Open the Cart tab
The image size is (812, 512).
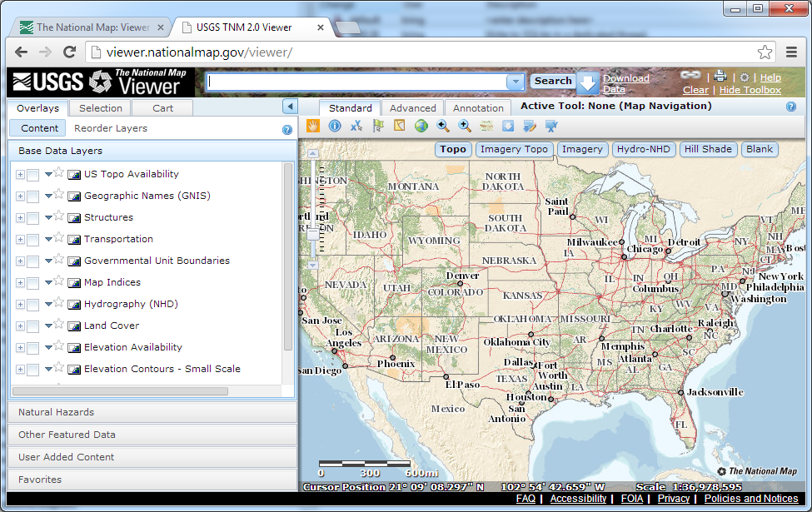pyautogui.click(x=162, y=108)
